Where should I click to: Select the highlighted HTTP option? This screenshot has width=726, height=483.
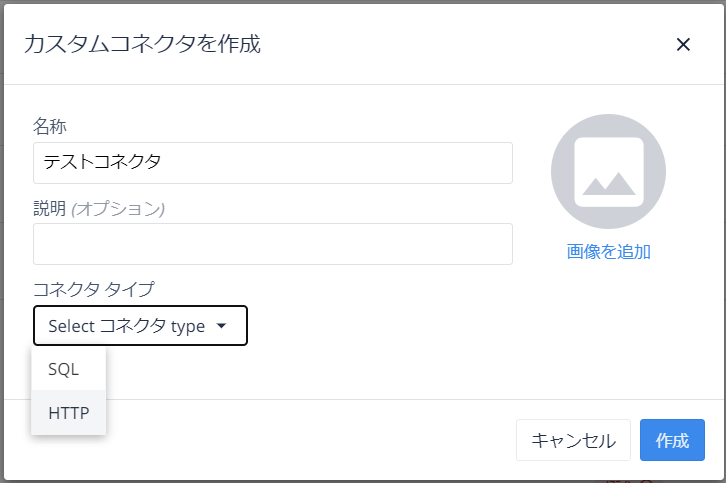pos(69,412)
